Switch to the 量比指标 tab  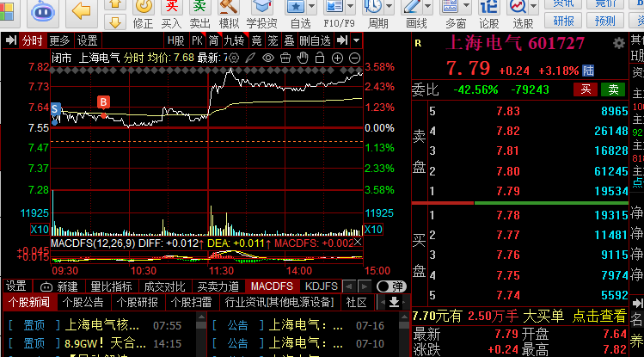(111, 286)
